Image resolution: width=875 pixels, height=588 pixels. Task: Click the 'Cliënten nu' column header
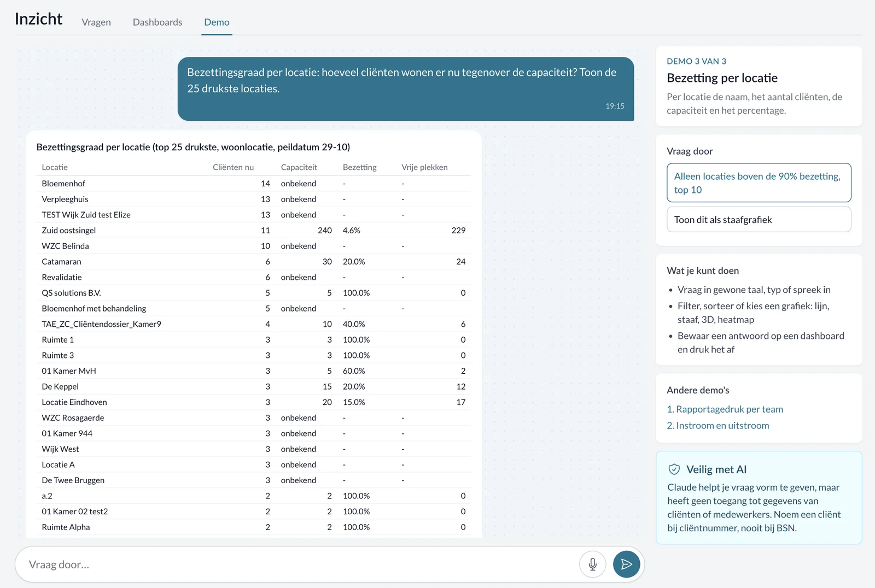coord(233,167)
